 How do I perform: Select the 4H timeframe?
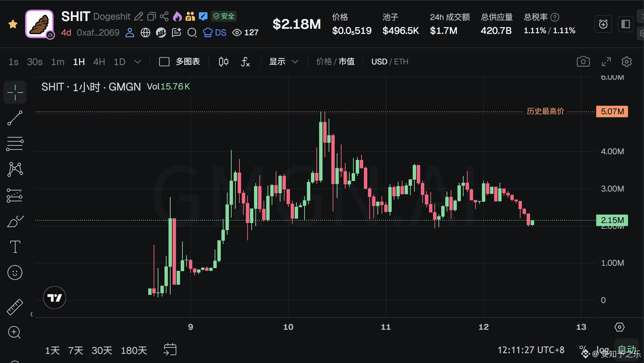point(99,62)
